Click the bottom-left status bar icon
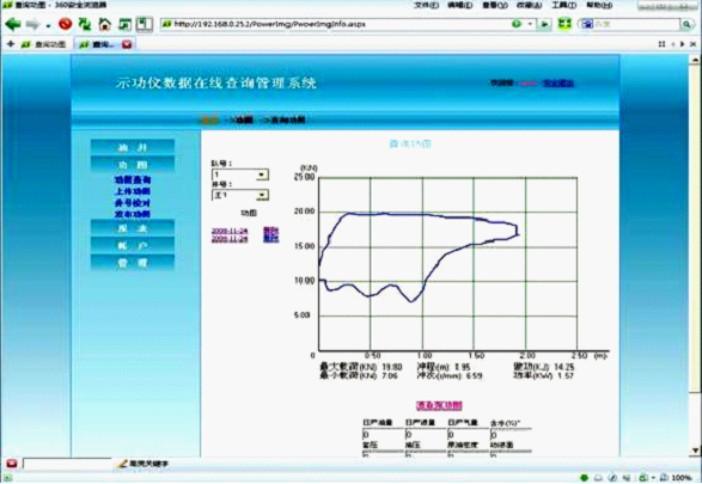This screenshot has height=484, width=702. tap(7, 478)
